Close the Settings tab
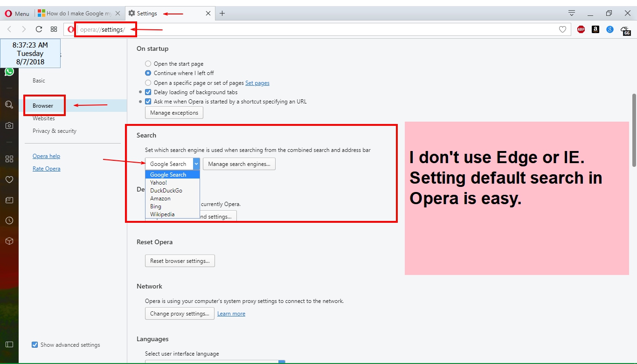637x364 pixels. [208, 14]
